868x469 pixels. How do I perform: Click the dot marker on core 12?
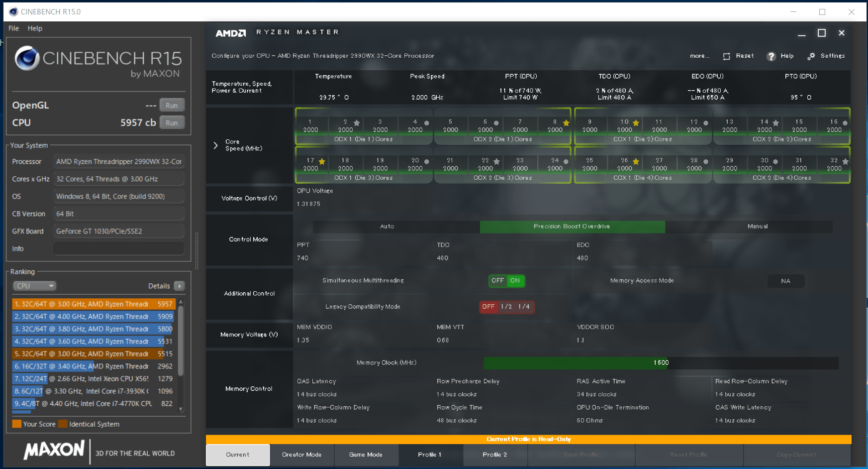706,123
